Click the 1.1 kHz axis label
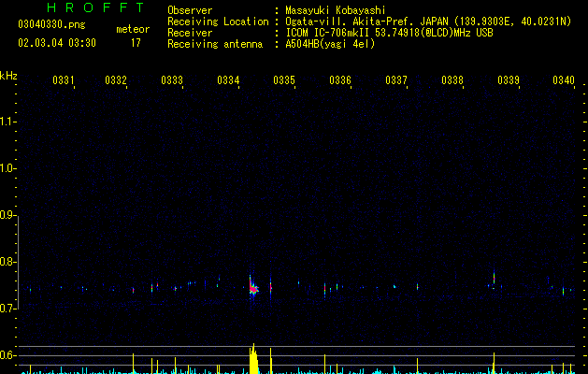Viewport: 588px width, 374px height. coord(7,122)
